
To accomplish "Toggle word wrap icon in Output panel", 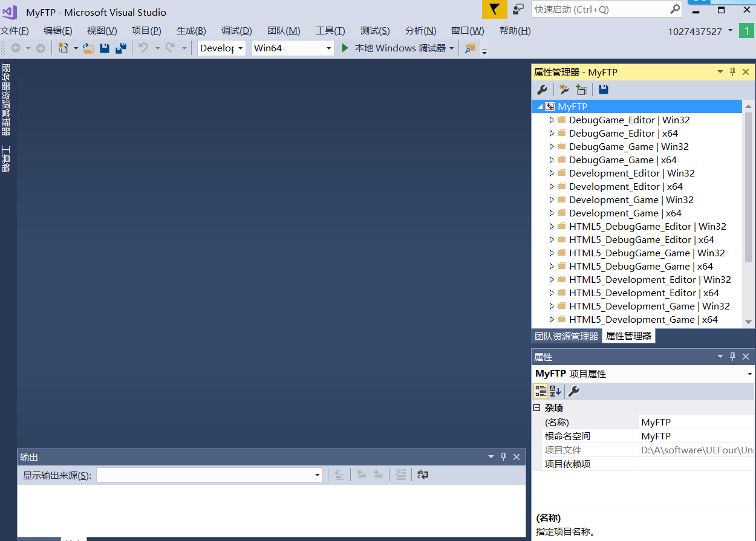I will pyautogui.click(x=423, y=475).
